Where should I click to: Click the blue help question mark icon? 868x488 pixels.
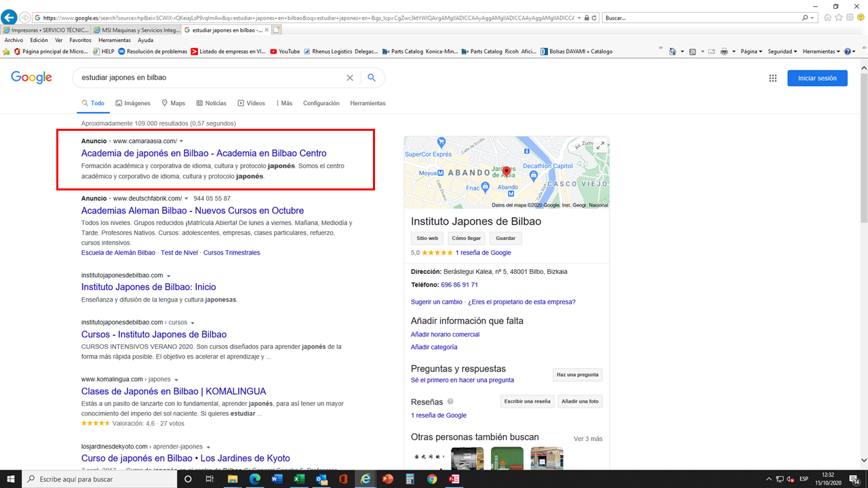click(849, 52)
